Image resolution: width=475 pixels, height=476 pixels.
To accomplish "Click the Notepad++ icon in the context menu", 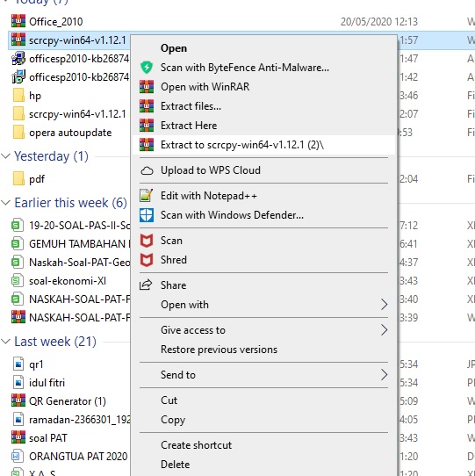I will (147, 196).
